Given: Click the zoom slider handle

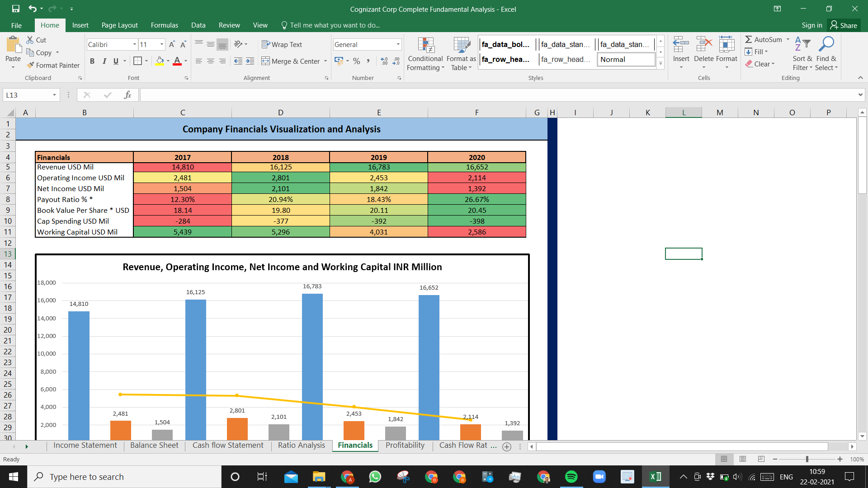Looking at the screenshot, I should pos(807,459).
